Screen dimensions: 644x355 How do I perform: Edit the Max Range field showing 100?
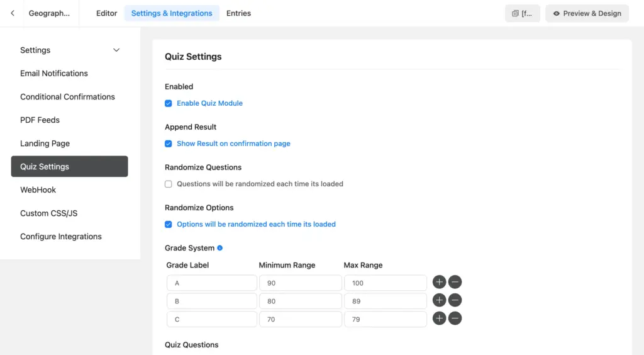pos(386,283)
